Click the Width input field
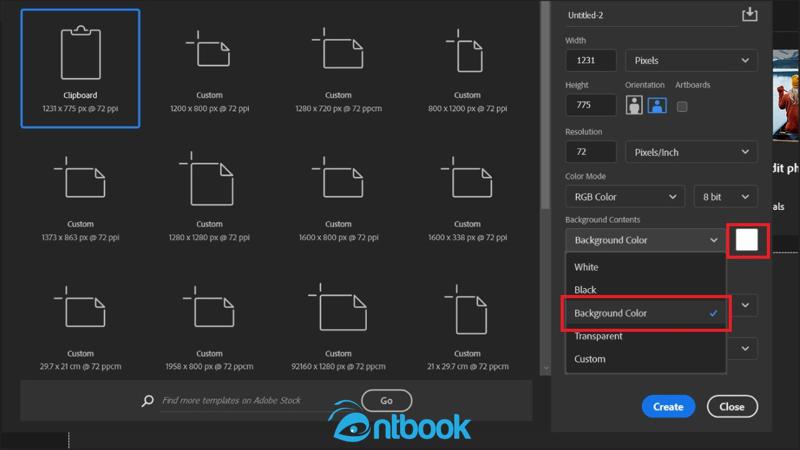 point(591,60)
